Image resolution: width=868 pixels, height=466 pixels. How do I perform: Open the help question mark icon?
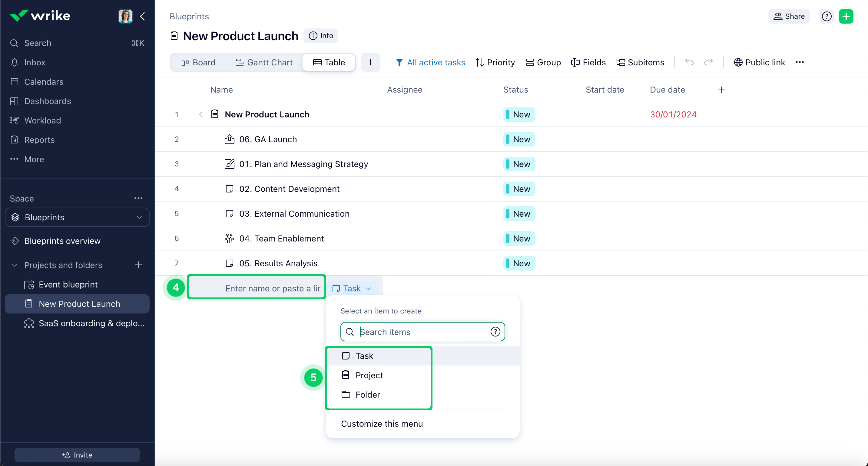pos(826,16)
